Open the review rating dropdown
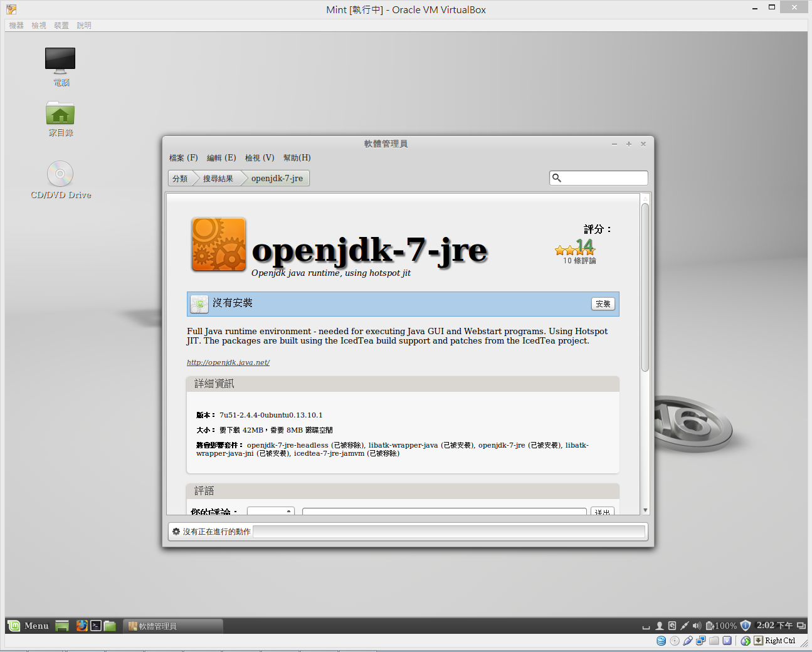This screenshot has width=812, height=652. (271, 512)
